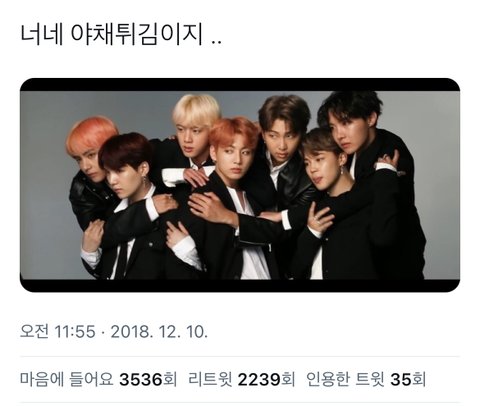Click the 3536 likes count
This screenshot has width=480, height=406.
click(x=141, y=380)
